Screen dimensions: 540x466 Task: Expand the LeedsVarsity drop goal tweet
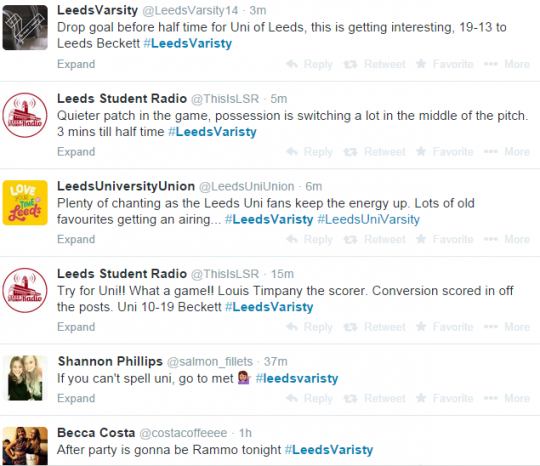(76, 64)
